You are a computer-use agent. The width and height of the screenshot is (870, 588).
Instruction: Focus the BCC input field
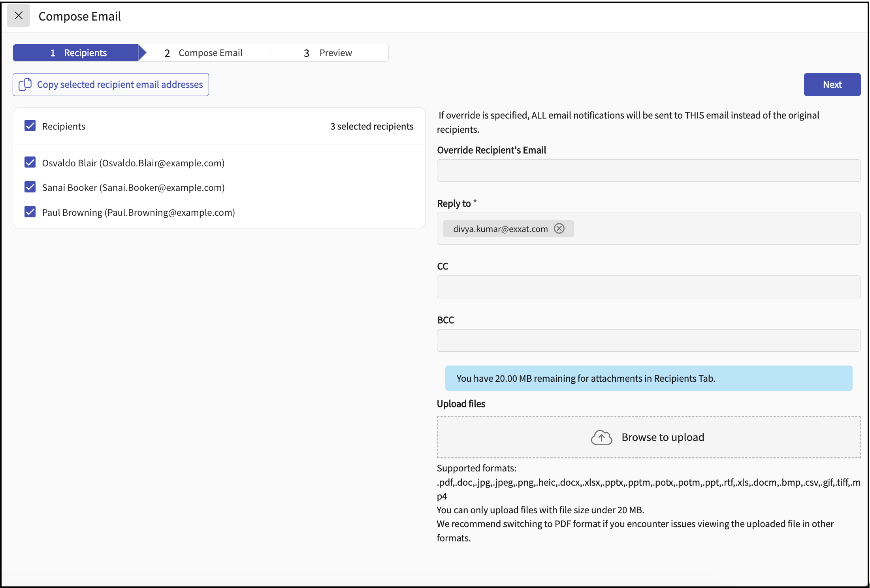[x=648, y=341]
